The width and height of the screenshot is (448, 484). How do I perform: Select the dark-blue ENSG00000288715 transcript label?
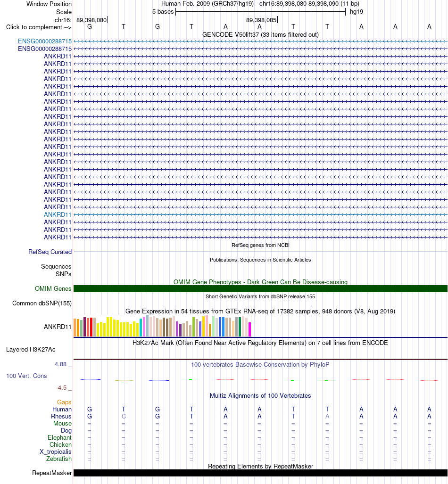click(45, 49)
